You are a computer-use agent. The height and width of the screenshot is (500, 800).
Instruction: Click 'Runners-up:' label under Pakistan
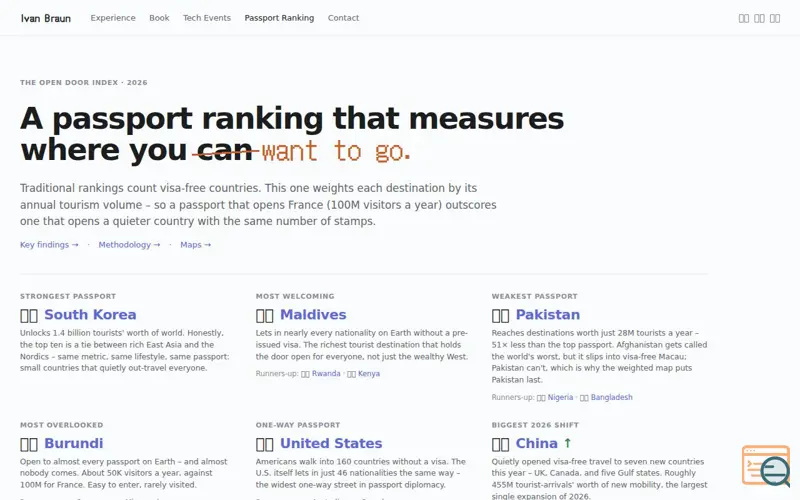[513, 397]
